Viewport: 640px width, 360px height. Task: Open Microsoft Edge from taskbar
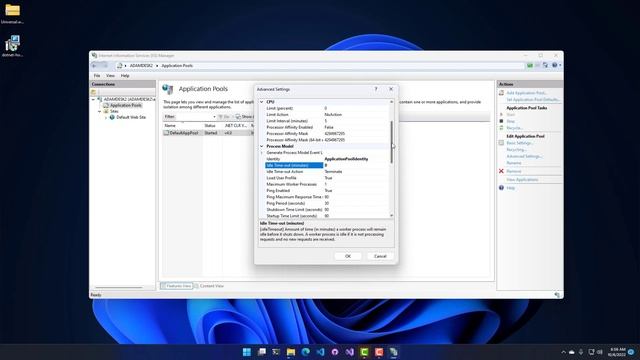(305, 352)
